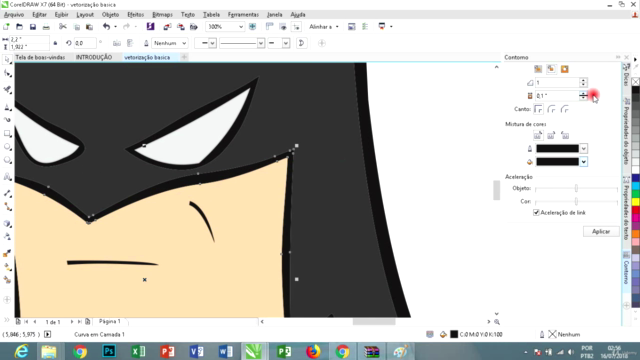Choose Inside contour option

coord(551,69)
